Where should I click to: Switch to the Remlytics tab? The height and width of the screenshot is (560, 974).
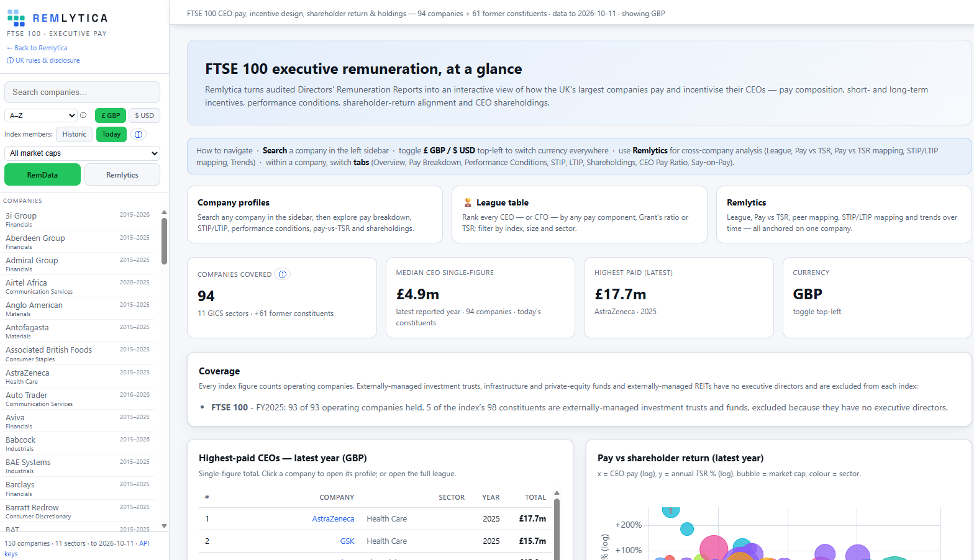tap(122, 175)
